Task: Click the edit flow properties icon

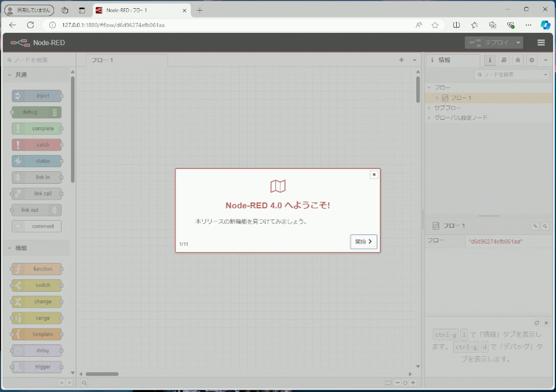Action: tap(535, 226)
